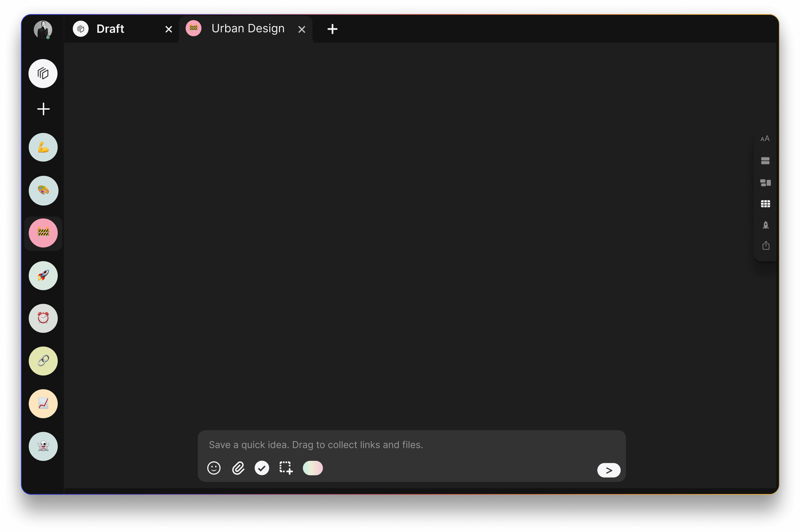This screenshot has width=800, height=532.
Task: Open the art palette workspace
Action: tap(43, 190)
